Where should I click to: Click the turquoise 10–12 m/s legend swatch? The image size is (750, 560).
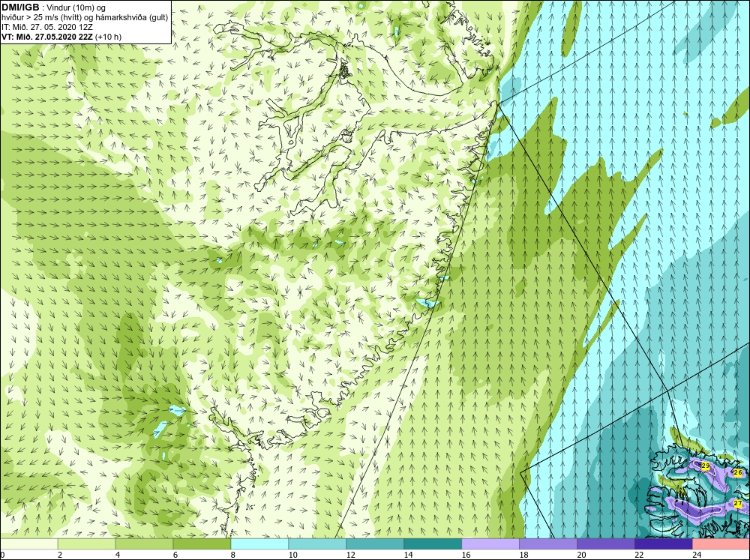317,544
